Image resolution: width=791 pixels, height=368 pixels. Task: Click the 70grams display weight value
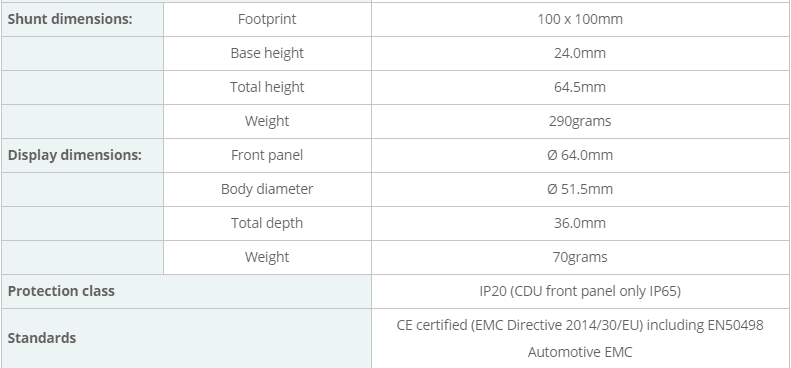click(580, 257)
